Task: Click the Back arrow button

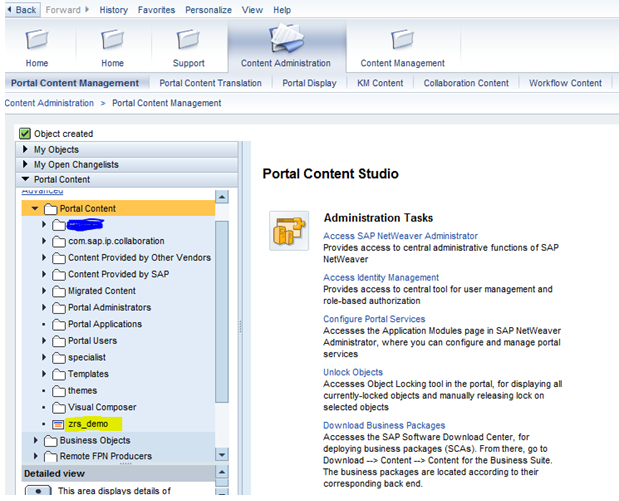Action: [x=22, y=10]
